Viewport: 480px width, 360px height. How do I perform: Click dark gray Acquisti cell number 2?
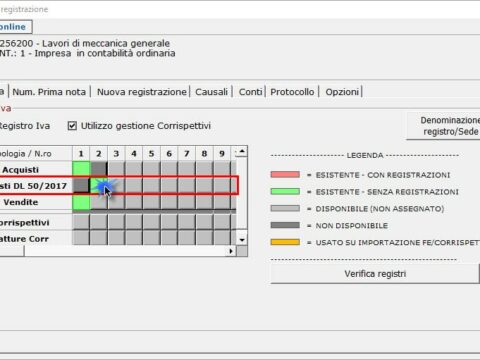pyautogui.click(x=99, y=168)
